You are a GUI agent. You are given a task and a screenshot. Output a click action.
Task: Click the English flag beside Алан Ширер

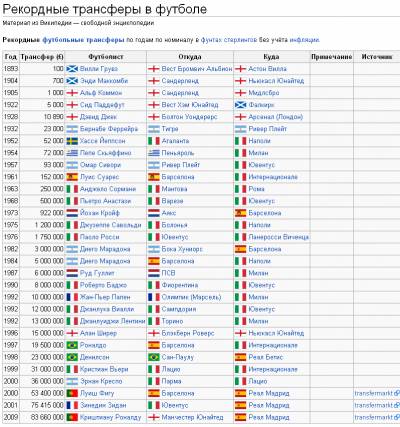[x=72, y=333]
